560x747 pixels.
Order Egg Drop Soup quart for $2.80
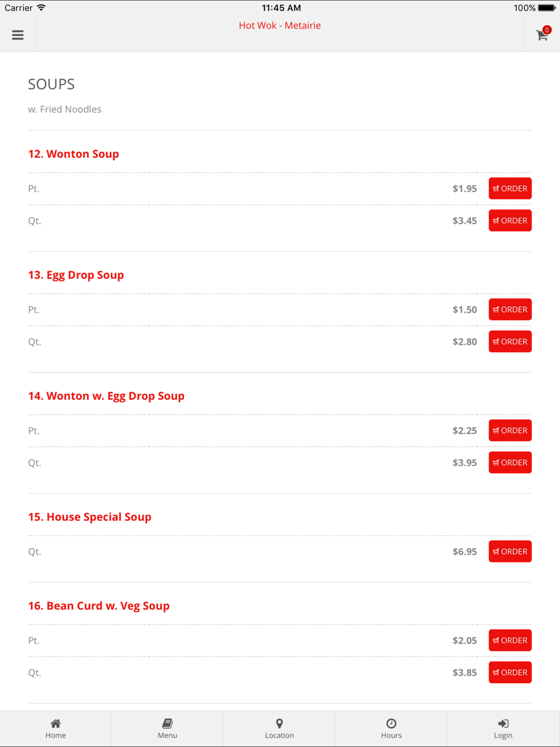pos(510,342)
